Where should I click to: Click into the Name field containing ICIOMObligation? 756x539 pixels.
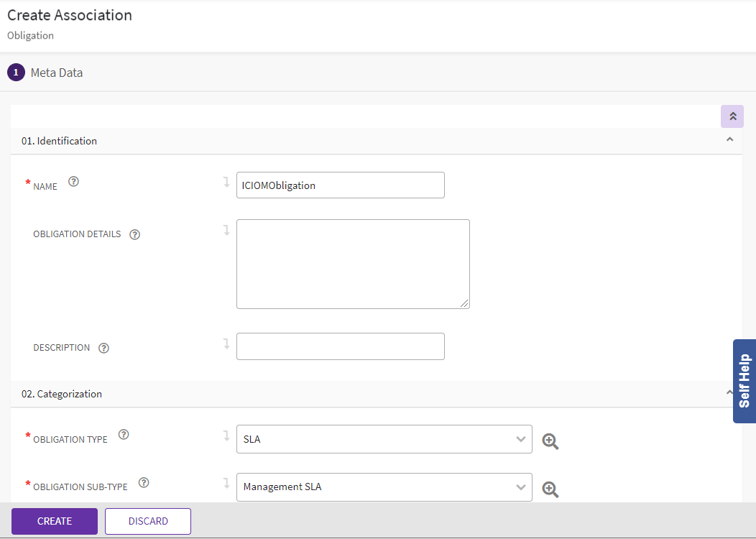(x=340, y=185)
